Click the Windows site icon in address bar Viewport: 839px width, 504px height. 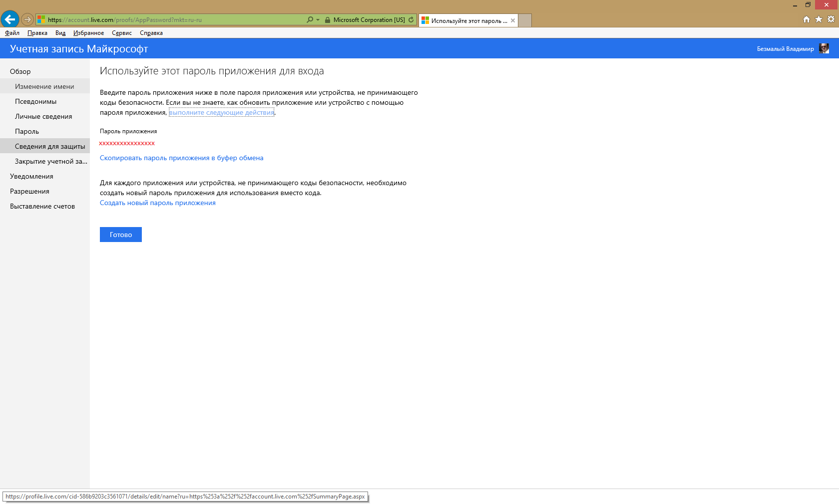click(41, 20)
